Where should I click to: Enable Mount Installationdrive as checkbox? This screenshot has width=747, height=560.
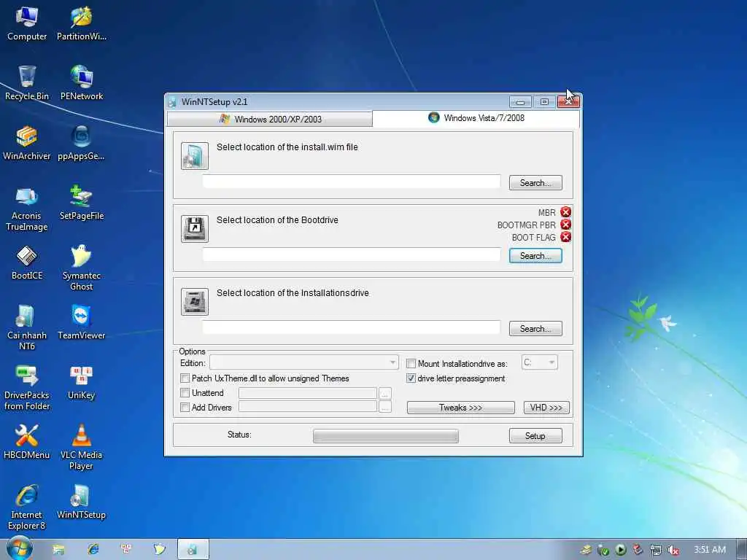[x=411, y=364]
